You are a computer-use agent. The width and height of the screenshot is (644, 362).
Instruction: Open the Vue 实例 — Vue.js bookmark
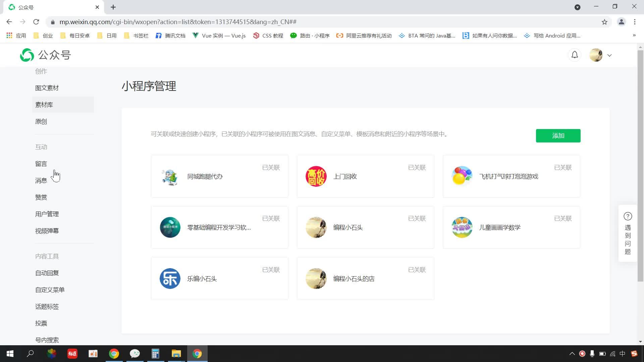pyautogui.click(x=219, y=36)
